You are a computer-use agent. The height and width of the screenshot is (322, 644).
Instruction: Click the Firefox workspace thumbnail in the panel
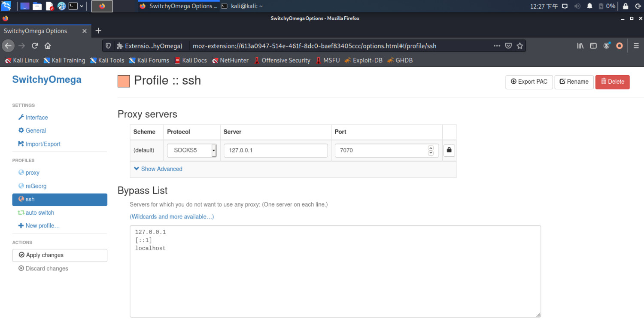[102, 6]
